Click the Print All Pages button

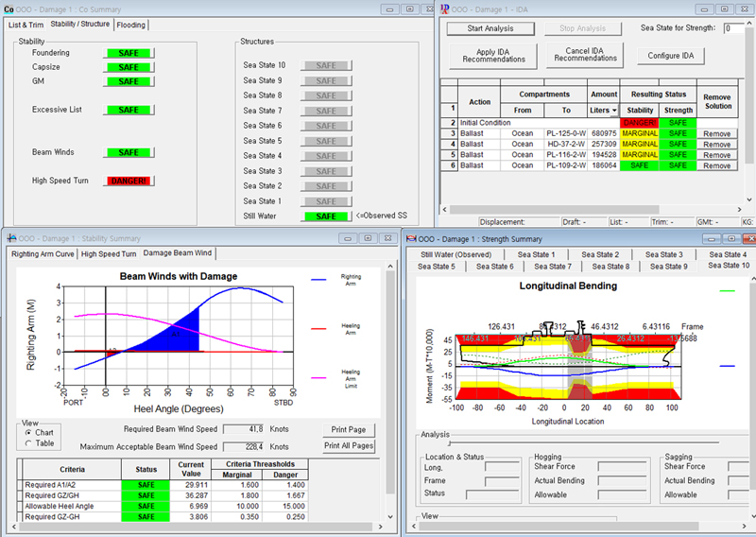(x=349, y=445)
